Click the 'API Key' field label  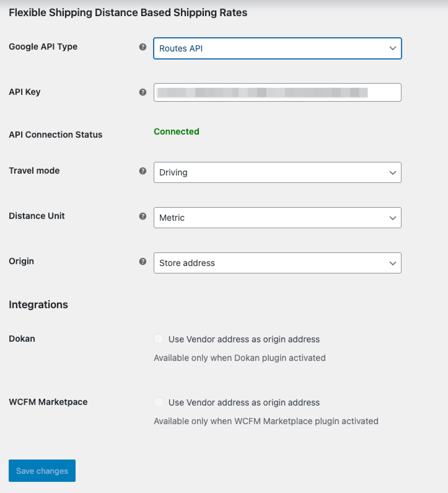point(24,92)
